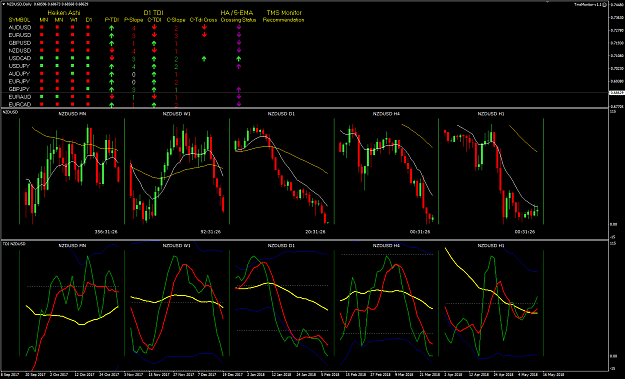Click the EURAUD row P-TDI red down arrow

pos(112,97)
